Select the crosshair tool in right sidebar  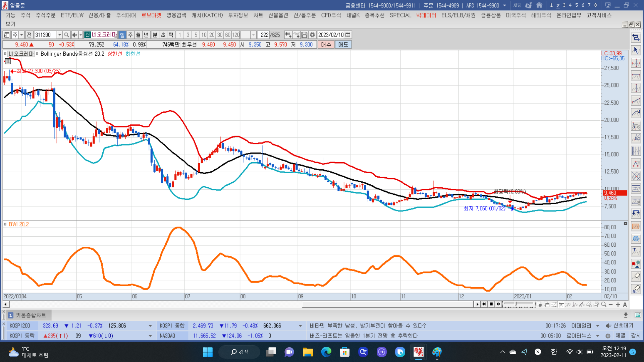(636, 63)
